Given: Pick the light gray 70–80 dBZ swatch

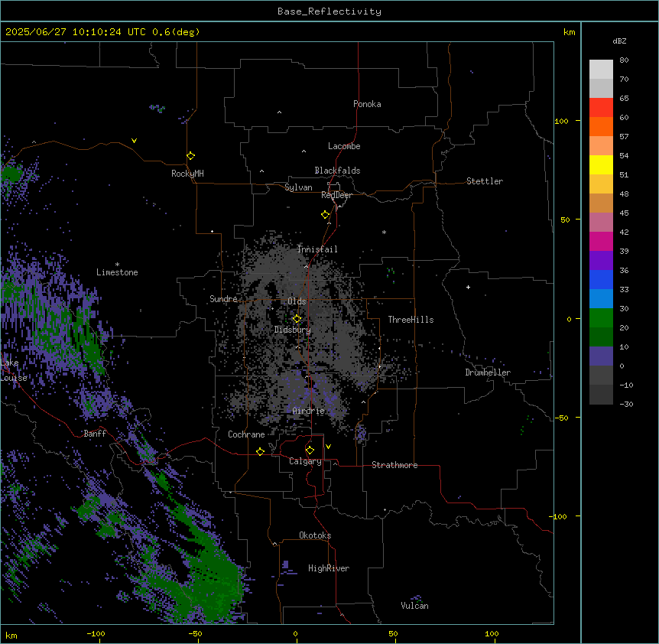Looking at the screenshot, I should (601, 70).
